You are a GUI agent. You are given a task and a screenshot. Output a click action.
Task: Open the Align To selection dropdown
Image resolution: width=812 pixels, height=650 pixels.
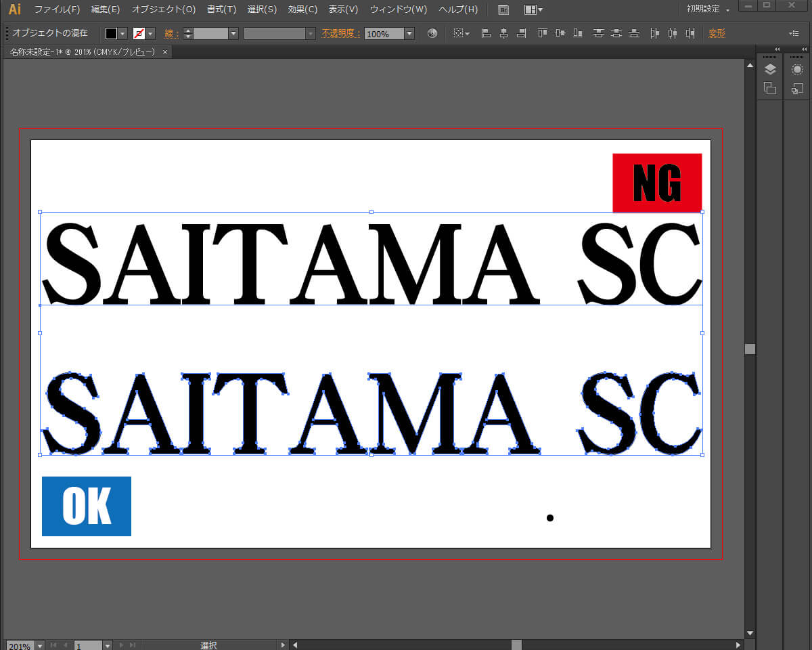pyautogui.click(x=462, y=33)
